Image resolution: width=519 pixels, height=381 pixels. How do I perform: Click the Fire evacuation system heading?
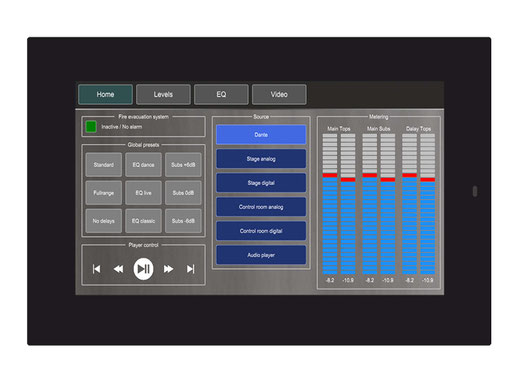(143, 117)
